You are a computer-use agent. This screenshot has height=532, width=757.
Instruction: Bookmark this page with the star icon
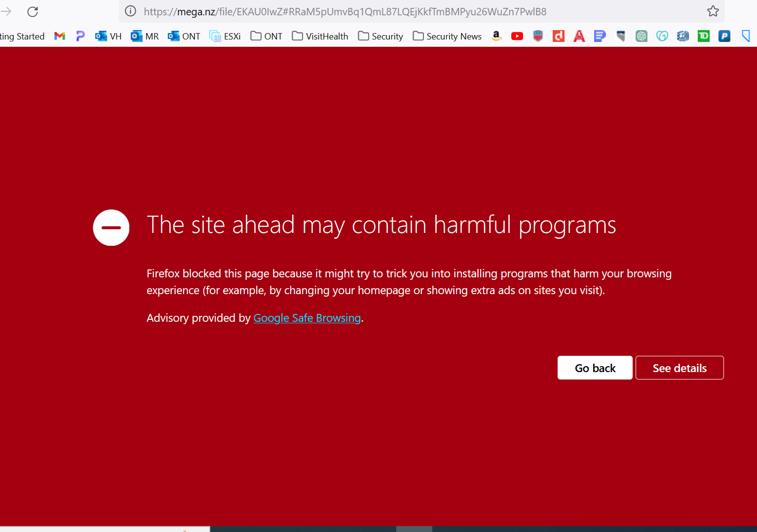pyautogui.click(x=713, y=11)
